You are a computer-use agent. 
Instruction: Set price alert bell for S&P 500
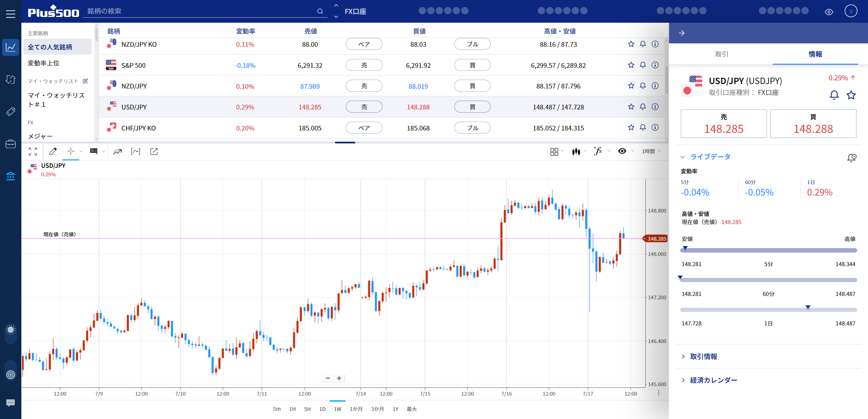(x=643, y=65)
